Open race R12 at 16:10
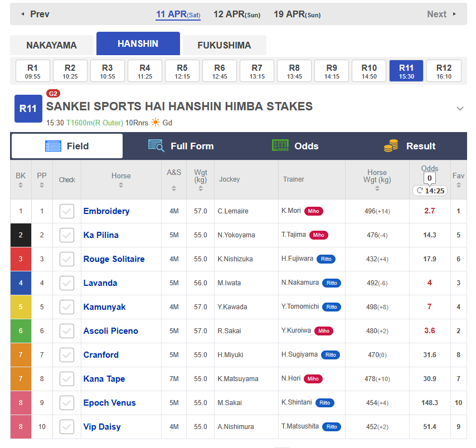Viewport: 476px width, 448px height. click(444, 71)
